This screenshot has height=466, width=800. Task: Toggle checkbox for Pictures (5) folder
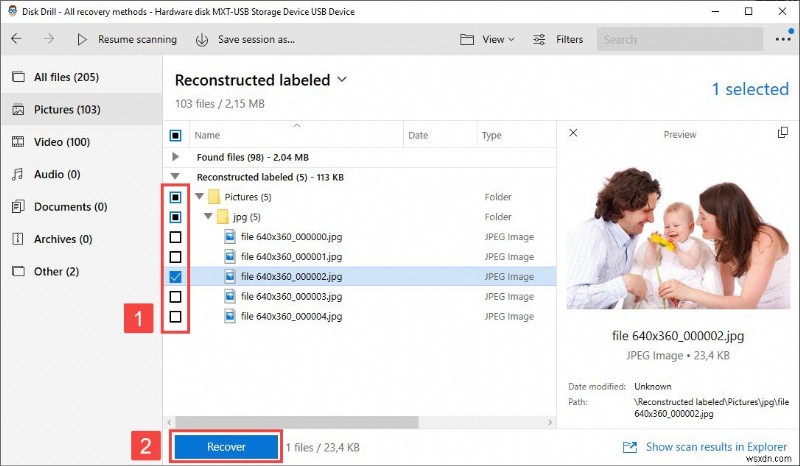coord(175,197)
